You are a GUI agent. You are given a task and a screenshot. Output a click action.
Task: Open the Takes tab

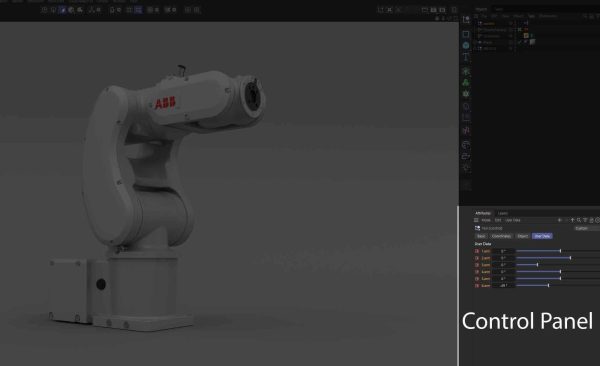(499, 9)
